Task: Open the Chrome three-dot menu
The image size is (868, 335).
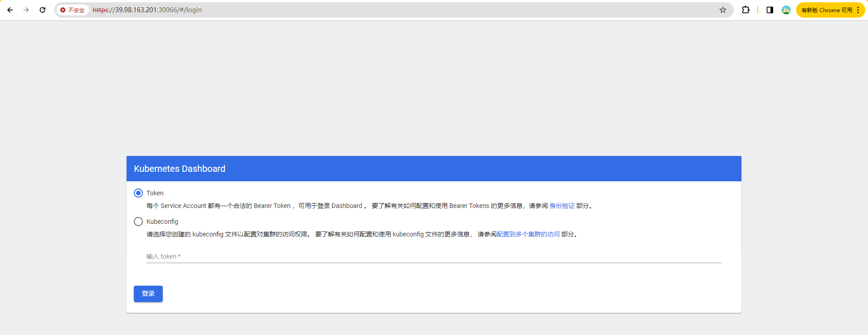Action: (858, 10)
